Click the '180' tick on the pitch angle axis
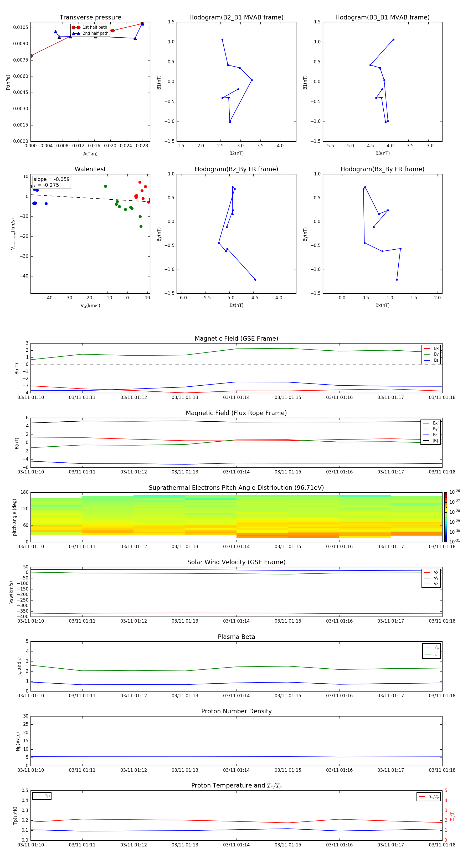Image resolution: width=473 pixels, height=868 pixels. pyautogui.click(x=25, y=492)
